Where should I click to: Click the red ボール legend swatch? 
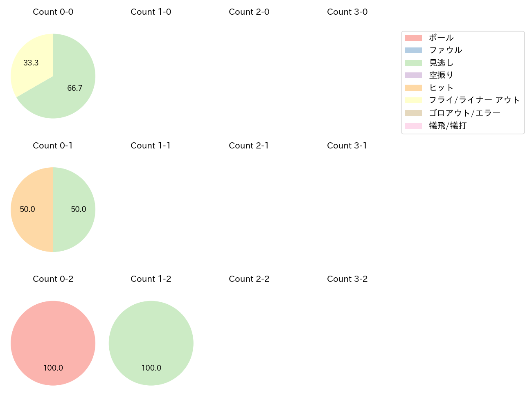pos(413,38)
